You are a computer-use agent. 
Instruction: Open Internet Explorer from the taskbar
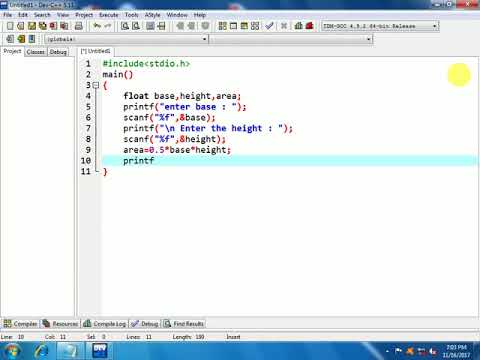[41, 351]
